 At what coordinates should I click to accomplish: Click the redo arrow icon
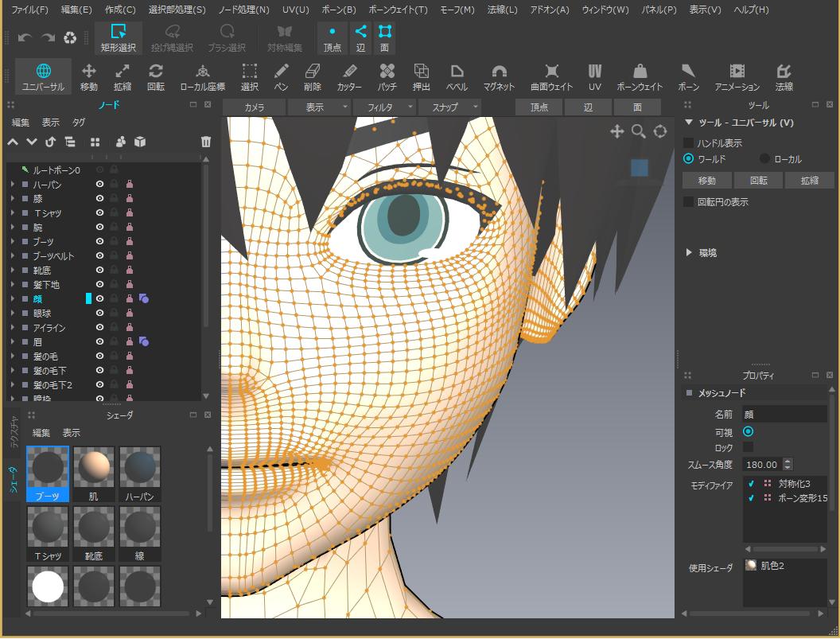pos(49,37)
